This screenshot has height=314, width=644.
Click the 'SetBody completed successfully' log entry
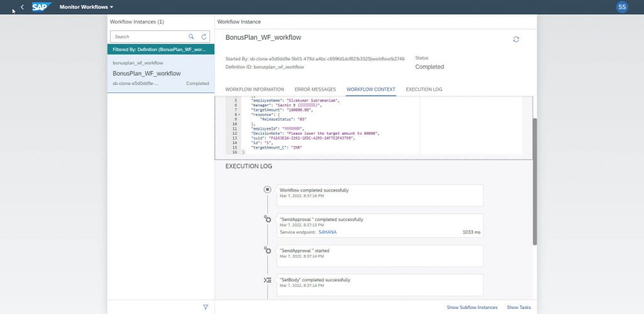click(380, 285)
